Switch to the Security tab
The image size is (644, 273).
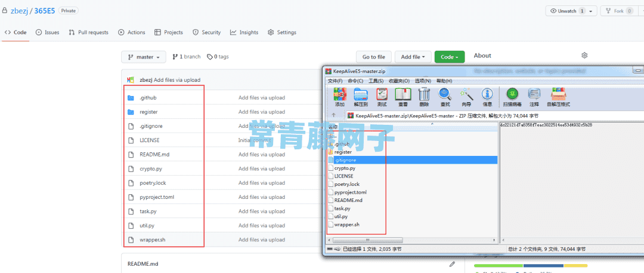(x=206, y=32)
